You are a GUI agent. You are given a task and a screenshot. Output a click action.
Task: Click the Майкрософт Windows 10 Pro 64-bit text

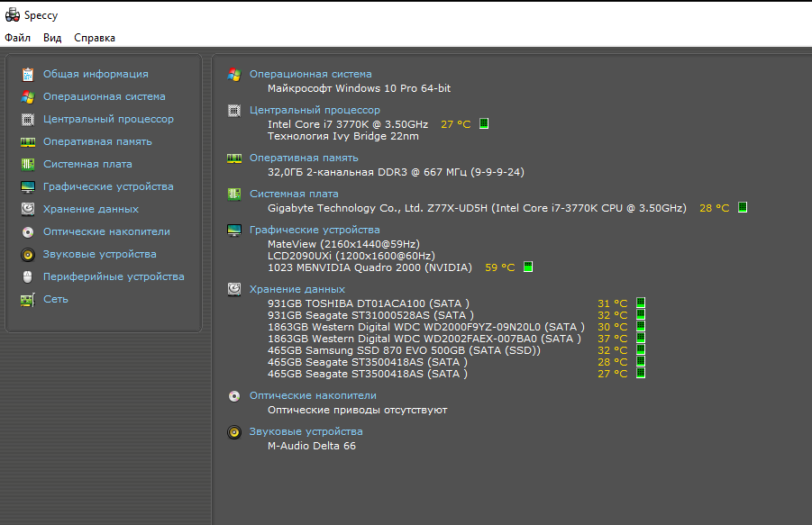[359, 88]
